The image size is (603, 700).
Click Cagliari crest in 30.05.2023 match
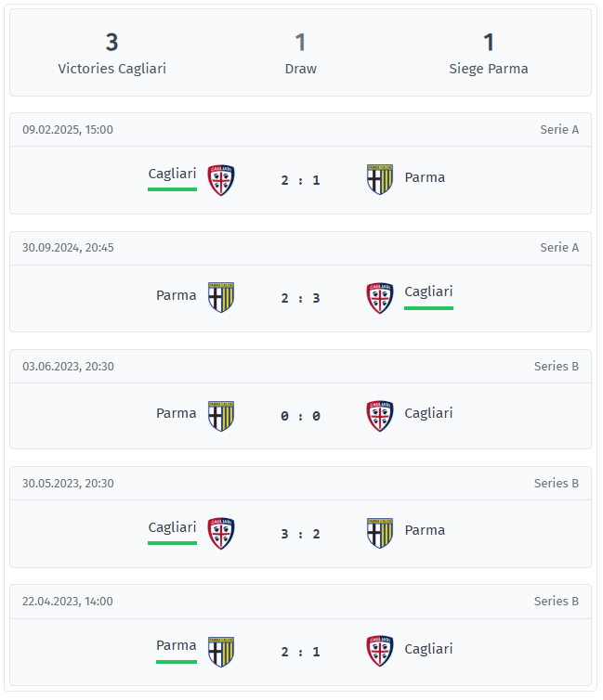[221, 534]
